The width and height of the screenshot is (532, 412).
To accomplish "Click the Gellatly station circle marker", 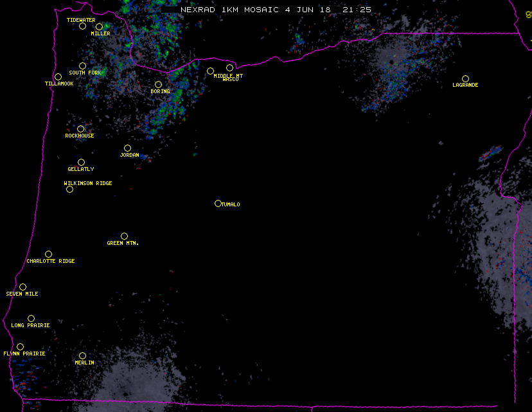I will (x=81, y=163).
